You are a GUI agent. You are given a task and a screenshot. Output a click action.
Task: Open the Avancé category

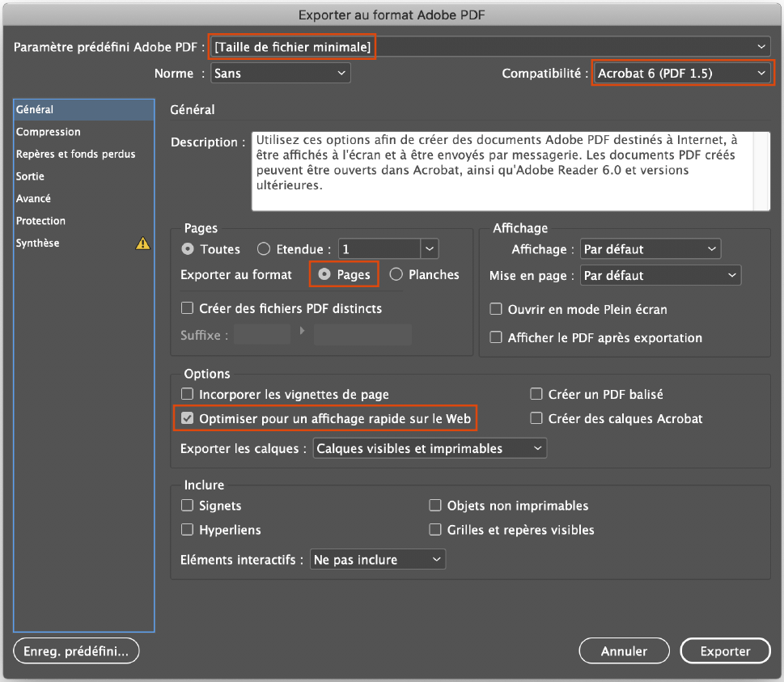(84, 198)
